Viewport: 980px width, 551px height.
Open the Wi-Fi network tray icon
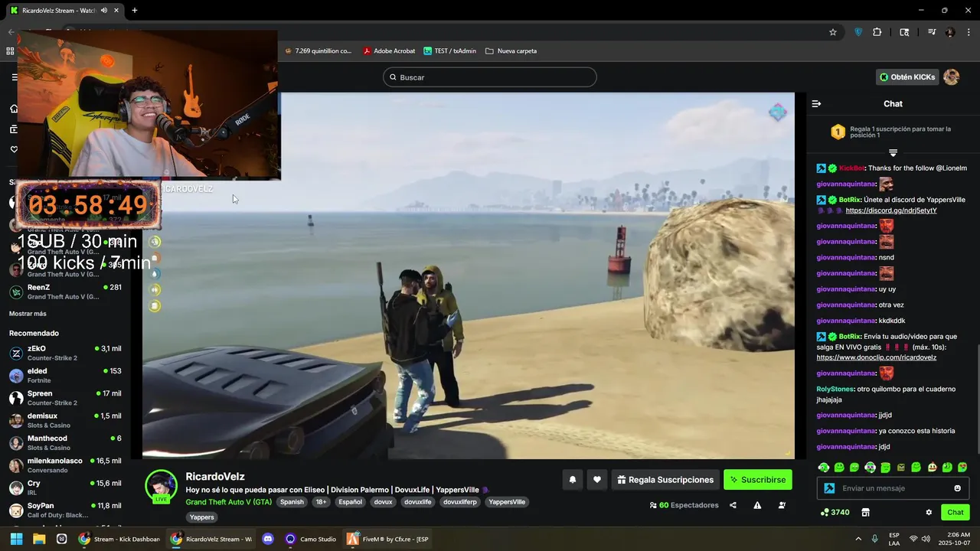pyautogui.click(x=914, y=539)
